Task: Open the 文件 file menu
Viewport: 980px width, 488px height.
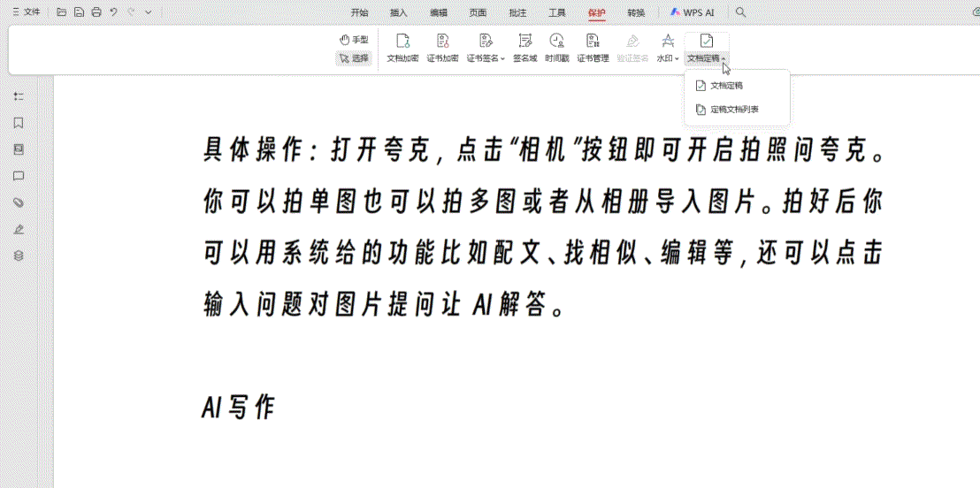Action: point(27,12)
